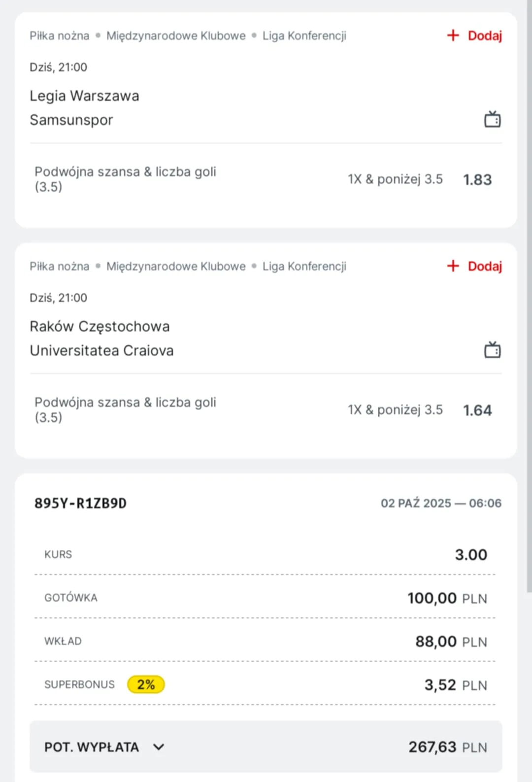Expand the POT. WYPŁATA chevron
The width and height of the screenshot is (532, 782).
tap(159, 747)
